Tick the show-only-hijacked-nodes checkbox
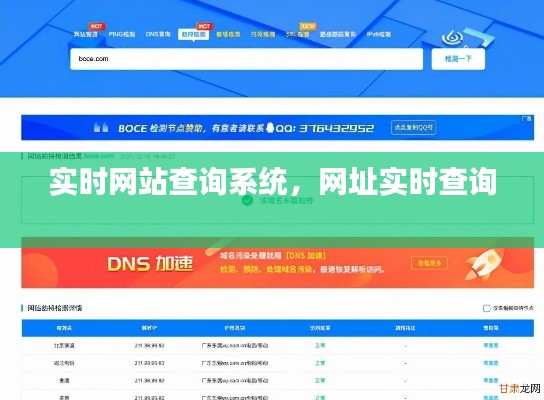This screenshot has width=544, height=400. click(x=486, y=308)
